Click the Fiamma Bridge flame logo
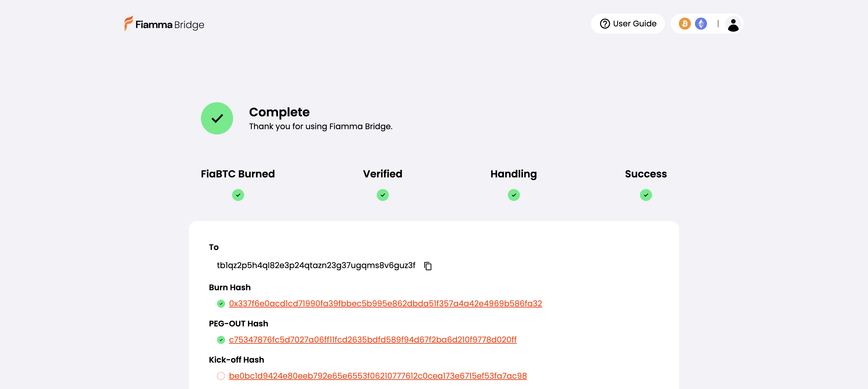The width and height of the screenshot is (868, 389). (128, 24)
